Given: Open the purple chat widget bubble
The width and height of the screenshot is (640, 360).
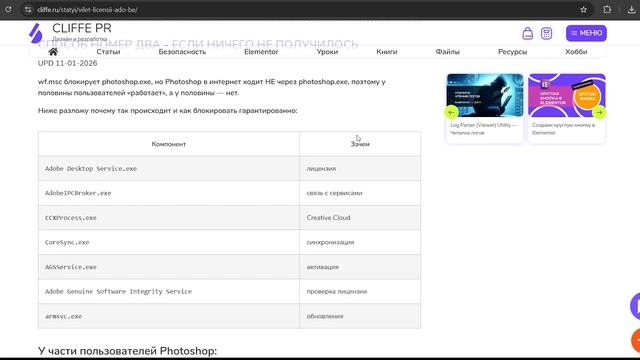Looking at the screenshot, I should [635, 306].
